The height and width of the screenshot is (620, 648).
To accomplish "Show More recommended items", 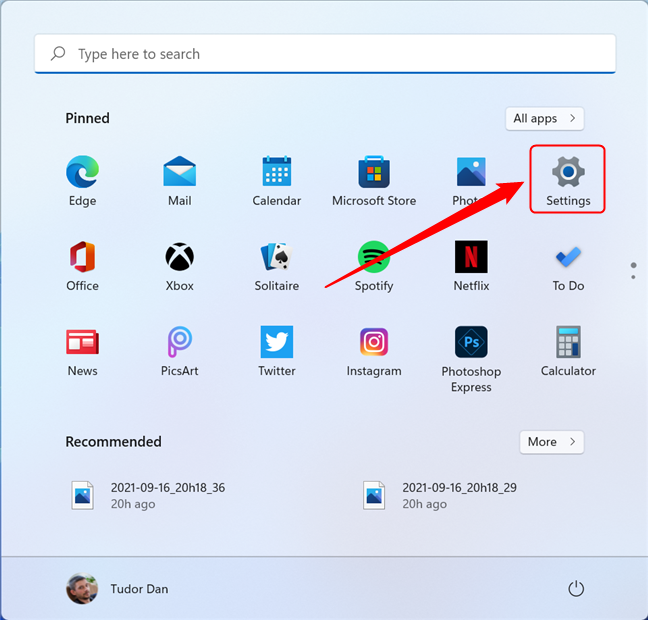I will 551,442.
